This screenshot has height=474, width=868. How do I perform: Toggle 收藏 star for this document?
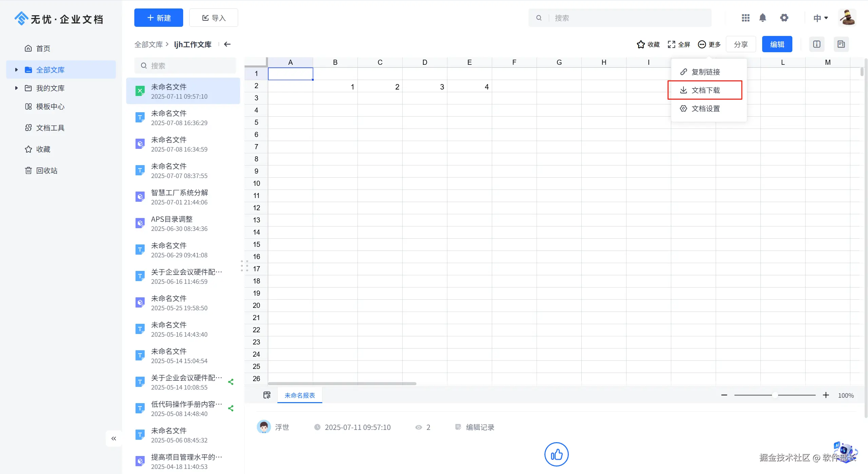tap(648, 44)
